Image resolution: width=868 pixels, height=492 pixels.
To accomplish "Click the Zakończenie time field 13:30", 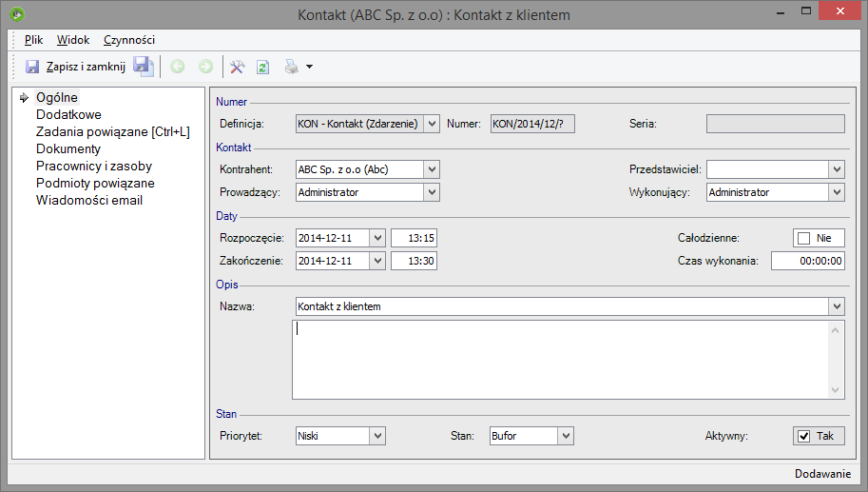I will pyautogui.click(x=415, y=261).
